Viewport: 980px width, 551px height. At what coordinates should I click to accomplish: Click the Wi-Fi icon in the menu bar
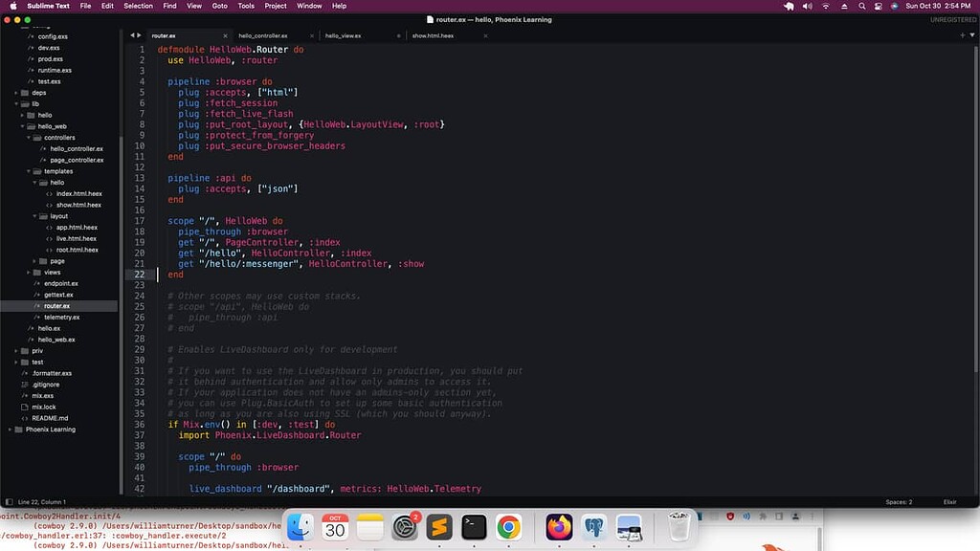point(825,5)
